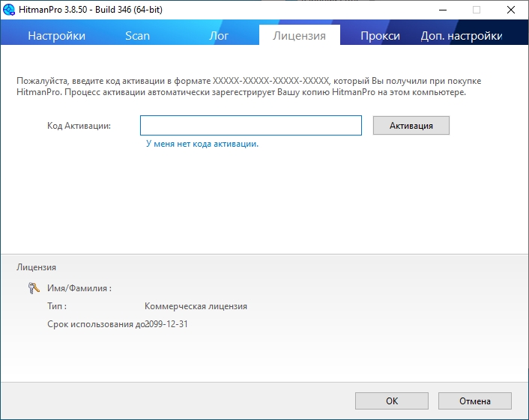529x420 pixels.
Task: Click the Отмена button
Action: (475, 401)
